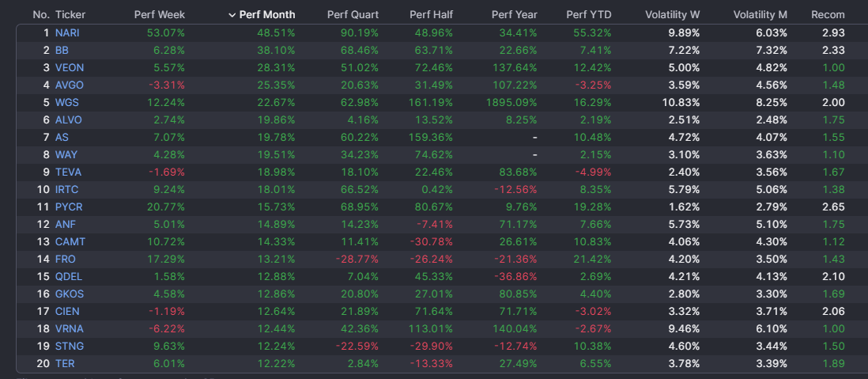This screenshot has height=379, width=868.
Task: Click WGS Perf Year value 1895.09%
Action: [511, 103]
